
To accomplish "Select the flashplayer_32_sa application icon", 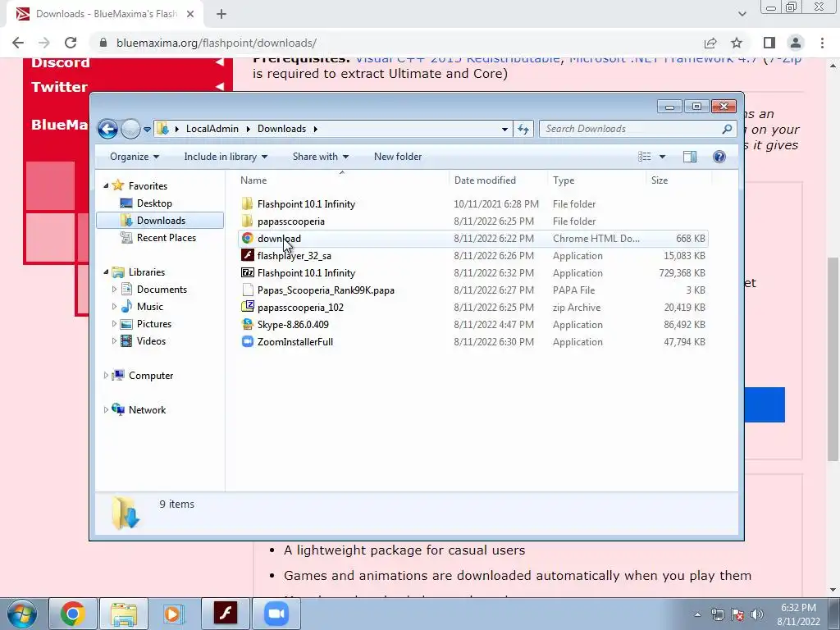I will [247, 256].
